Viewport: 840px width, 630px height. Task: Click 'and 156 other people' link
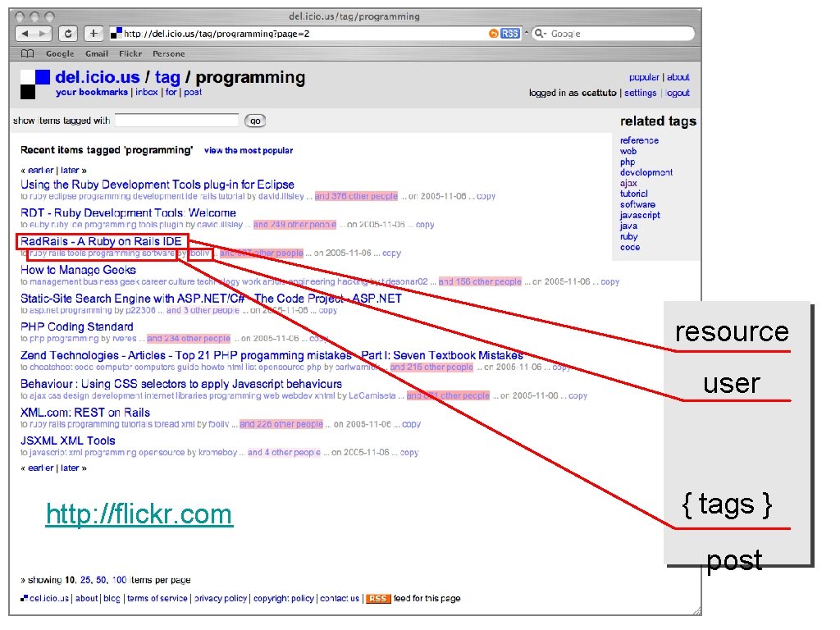point(480,281)
